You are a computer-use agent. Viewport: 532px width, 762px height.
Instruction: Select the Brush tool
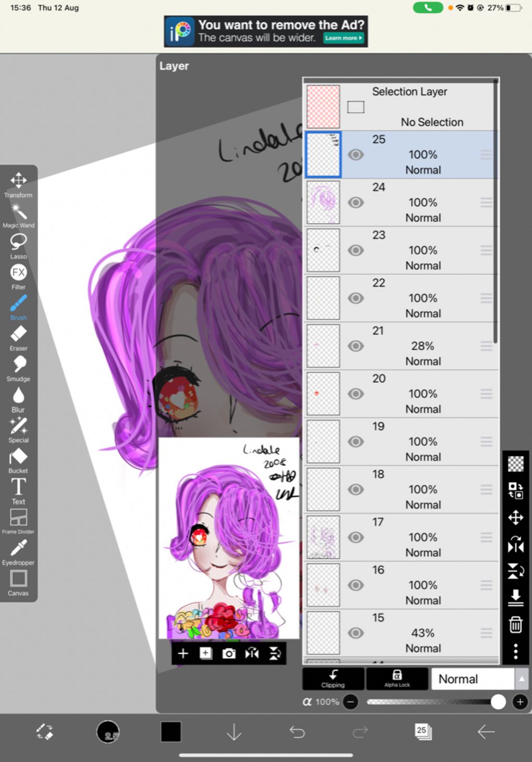point(18,308)
